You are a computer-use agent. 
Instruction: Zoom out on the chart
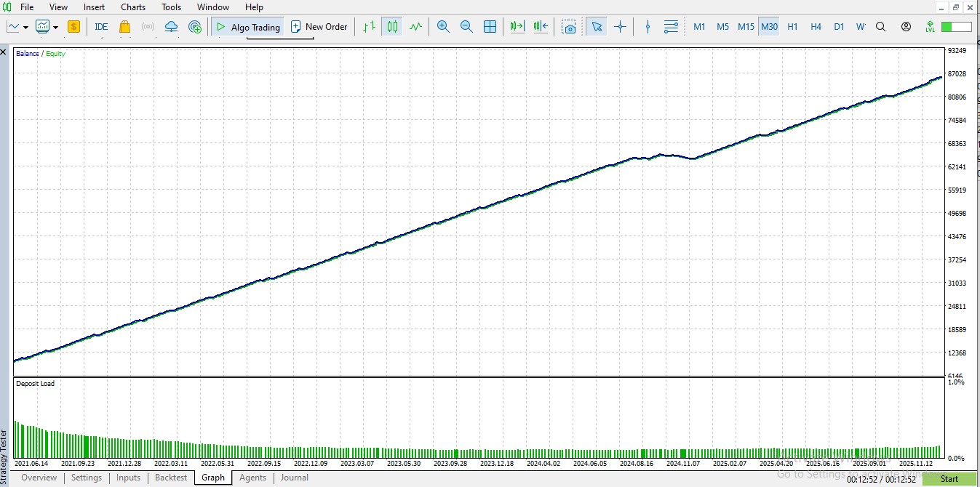(x=466, y=27)
